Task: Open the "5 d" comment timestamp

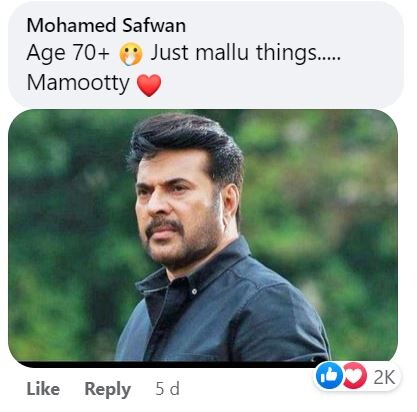Action: [x=167, y=389]
